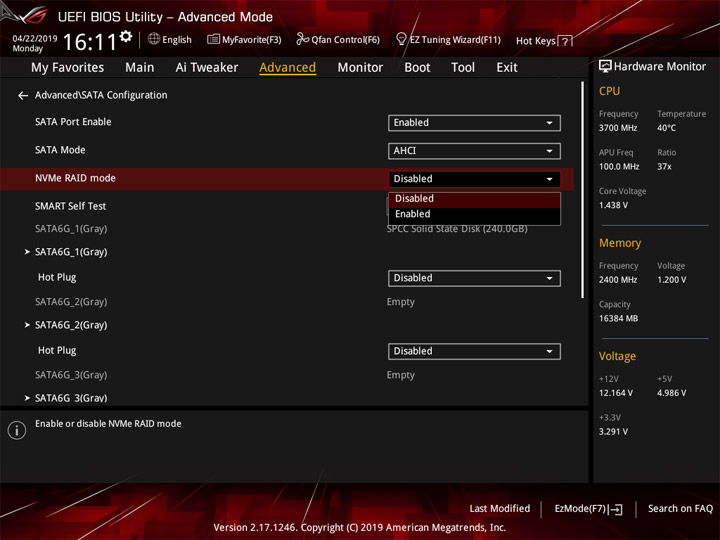
Task: Click the Qfan fan icon
Action: click(x=302, y=39)
